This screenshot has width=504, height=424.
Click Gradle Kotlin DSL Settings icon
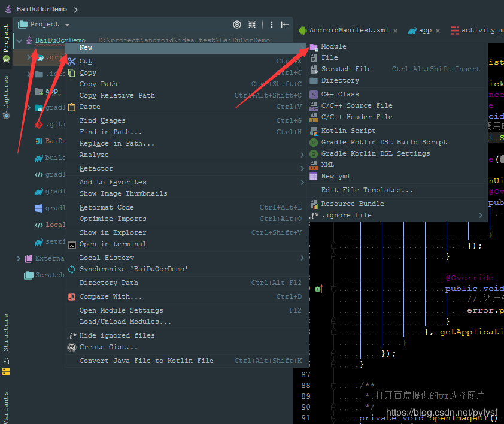[x=314, y=154]
